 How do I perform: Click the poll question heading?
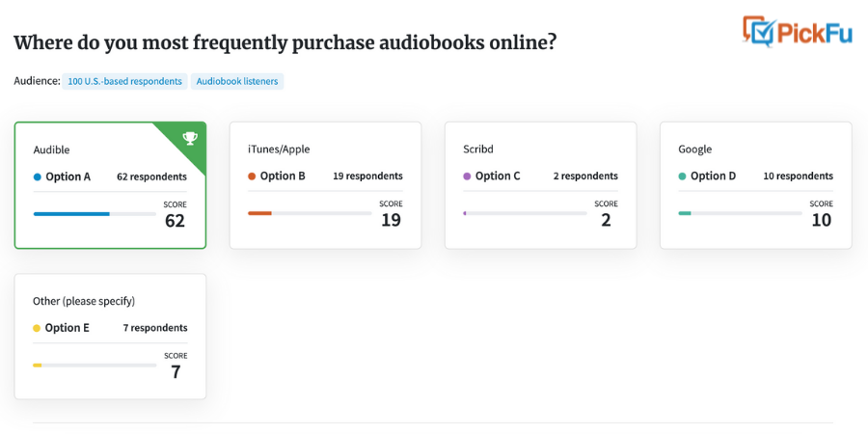pyautogui.click(x=285, y=43)
